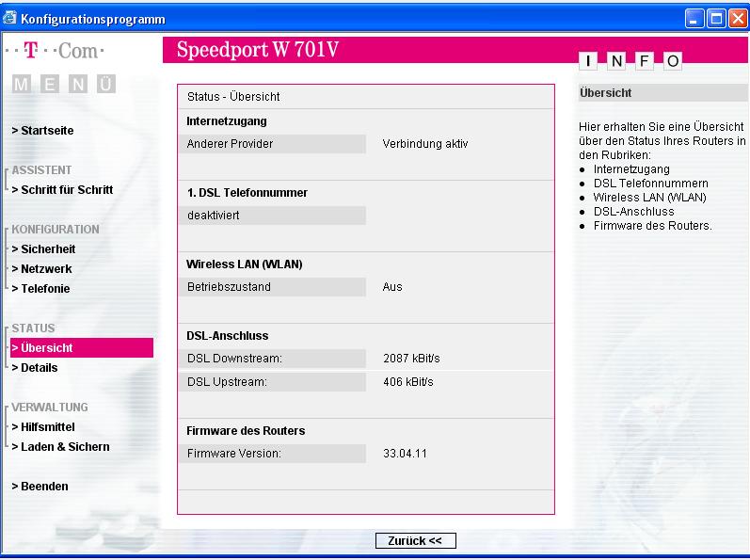
Task: Click the Internetzugang bullet in info panel
Action: point(631,169)
